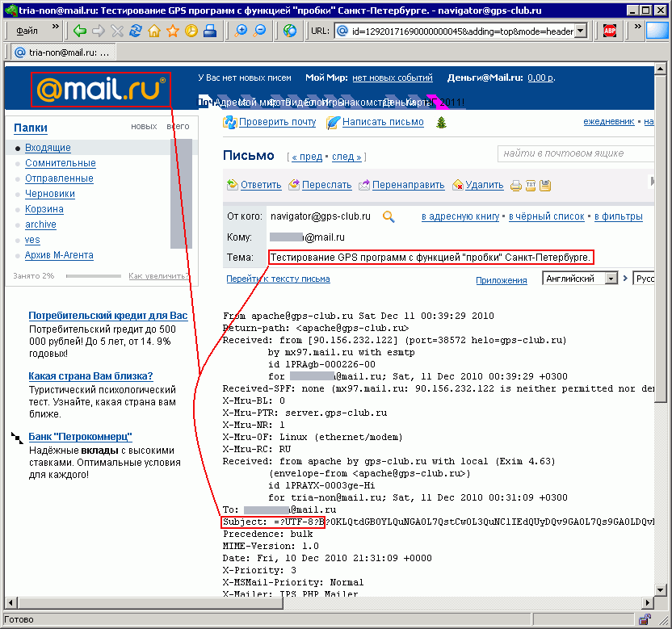Expand the toolbar overflow chevron after ABP
Viewport: 672px width, 629px height.
tap(638, 27)
